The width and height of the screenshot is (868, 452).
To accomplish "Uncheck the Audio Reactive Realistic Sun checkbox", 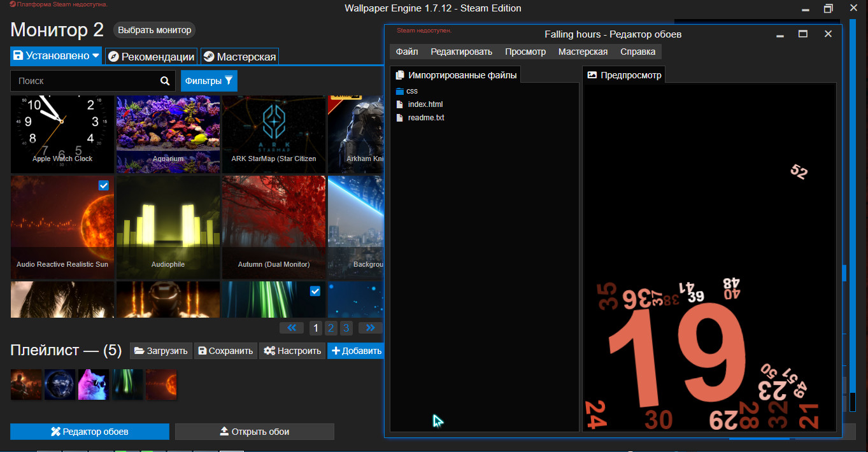I will pos(104,185).
